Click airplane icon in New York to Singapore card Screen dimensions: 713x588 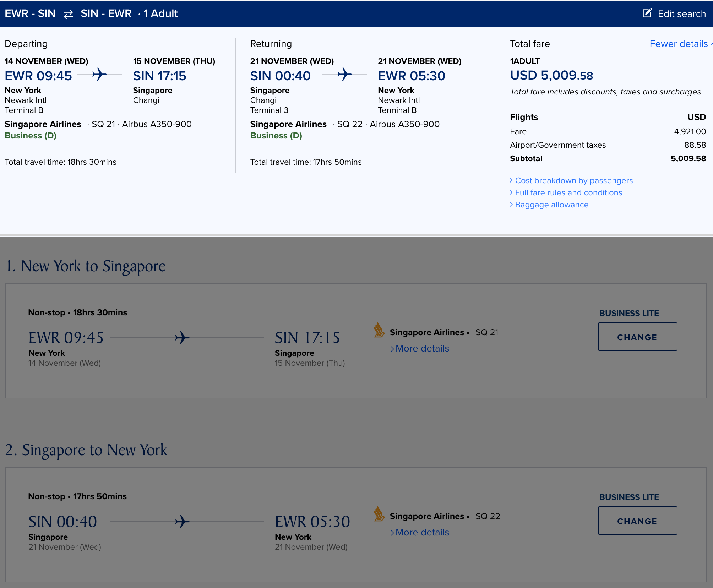click(x=182, y=338)
